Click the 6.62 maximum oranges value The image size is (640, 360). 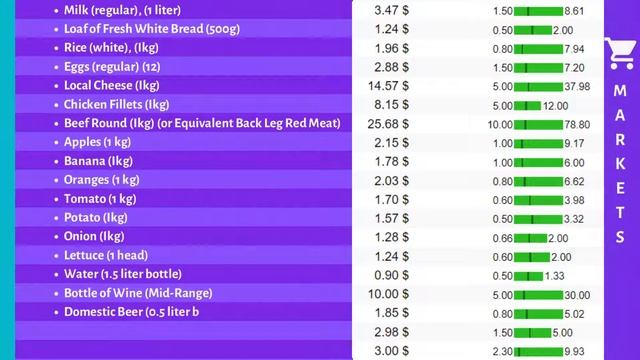click(x=574, y=181)
